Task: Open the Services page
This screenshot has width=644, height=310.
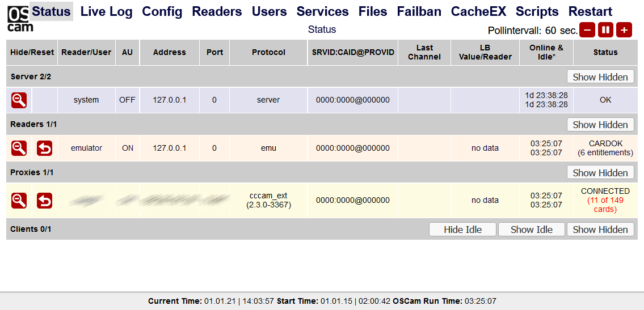Action: [x=322, y=11]
